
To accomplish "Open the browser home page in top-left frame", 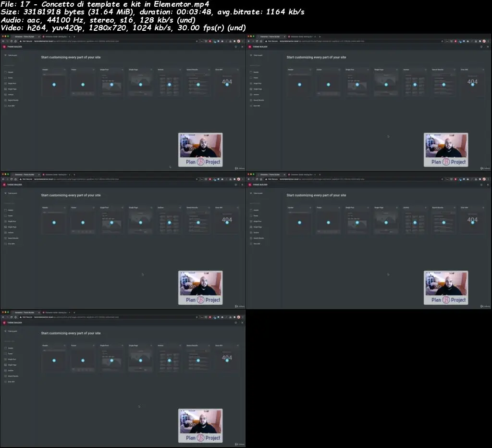I will pos(15,41).
